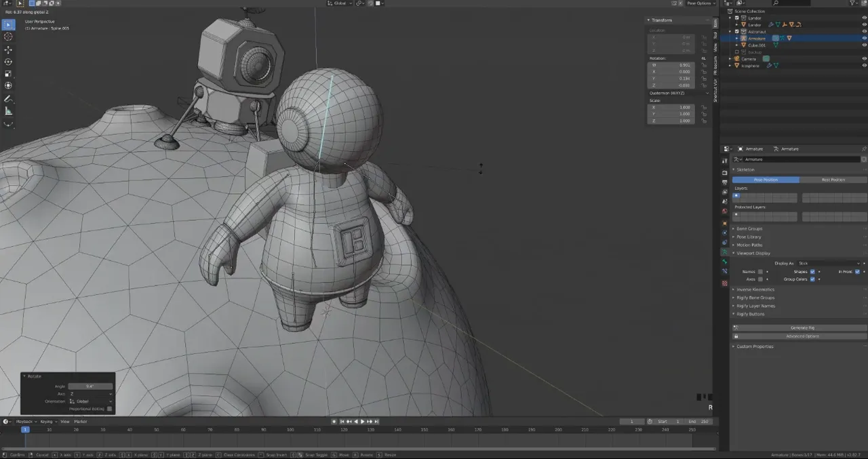
Task: Expand the Rigify Bone Groups panel
Action: (x=755, y=298)
